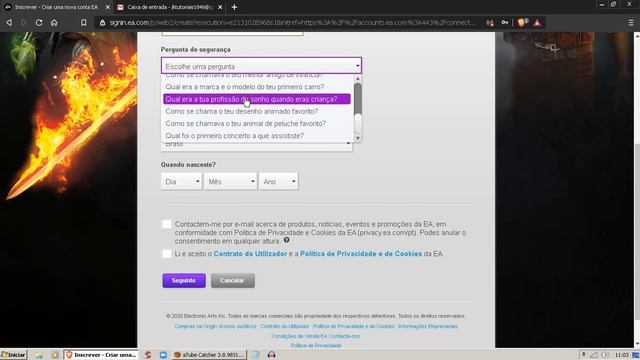Open the browser hamburger menu
Image resolution: width=640 pixels, height=360 pixels.
point(631,23)
